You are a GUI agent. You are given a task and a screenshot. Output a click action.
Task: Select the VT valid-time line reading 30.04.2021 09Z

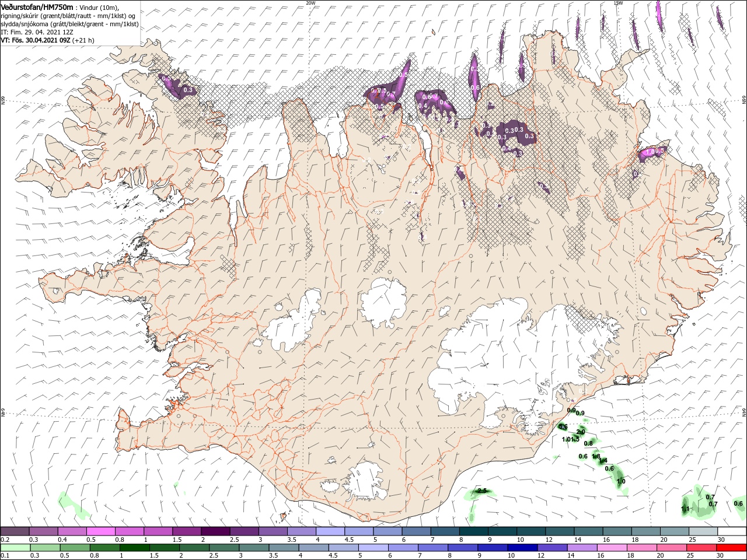pyautogui.click(x=47, y=40)
